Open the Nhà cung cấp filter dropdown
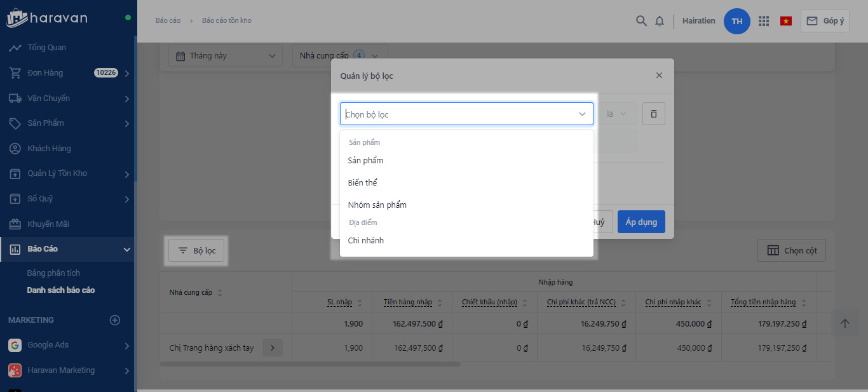868x392 pixels. 340,56
